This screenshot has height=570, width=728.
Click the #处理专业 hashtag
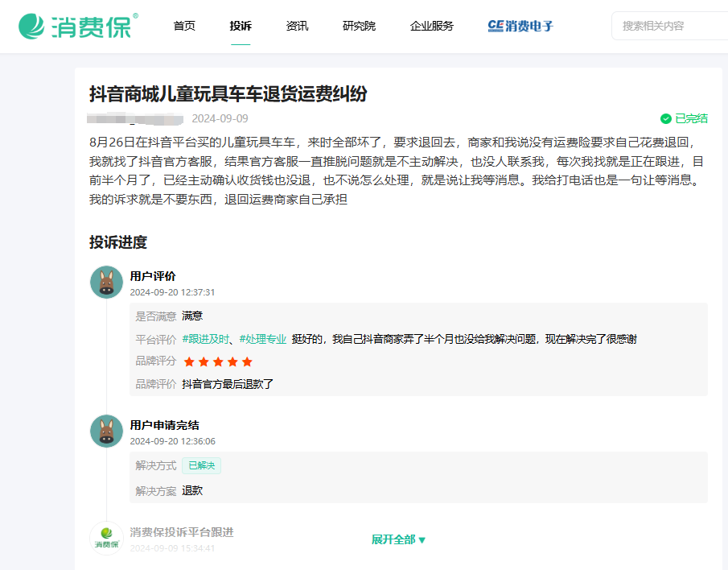263,339
